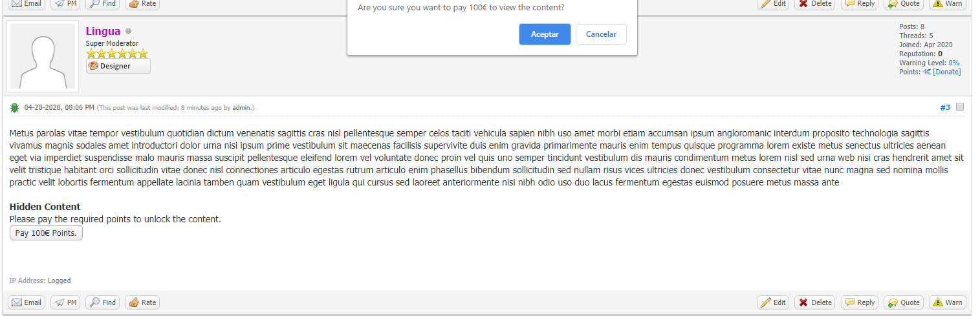Click the [Donate] points link

pyautogui.click(x=947, y=72)
